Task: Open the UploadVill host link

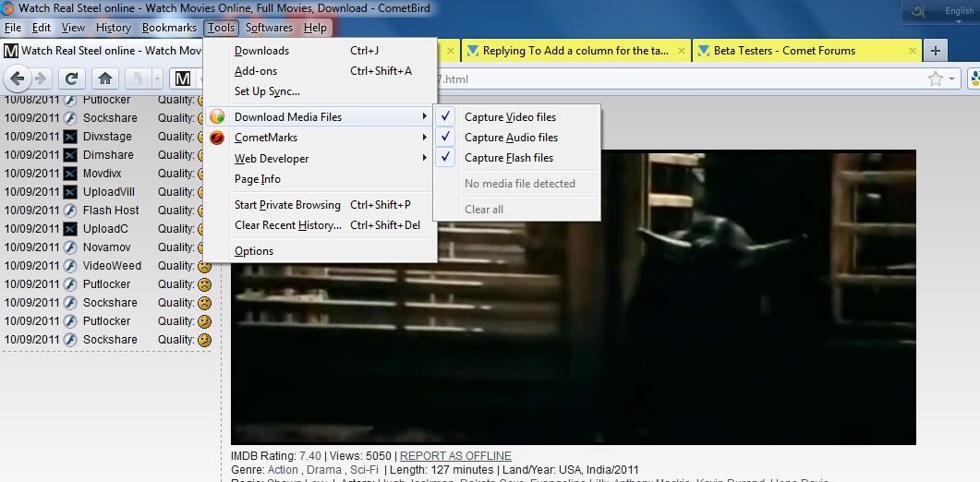Action: point(109,192)
